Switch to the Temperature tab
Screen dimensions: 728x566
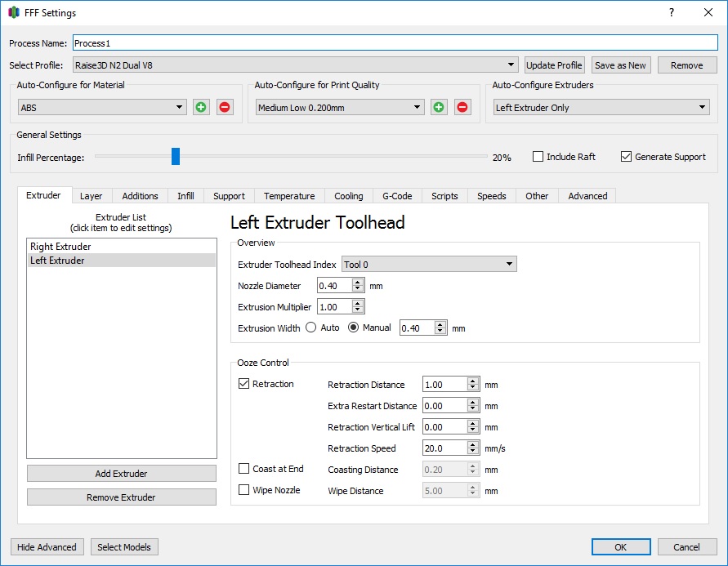click(289, 196)
